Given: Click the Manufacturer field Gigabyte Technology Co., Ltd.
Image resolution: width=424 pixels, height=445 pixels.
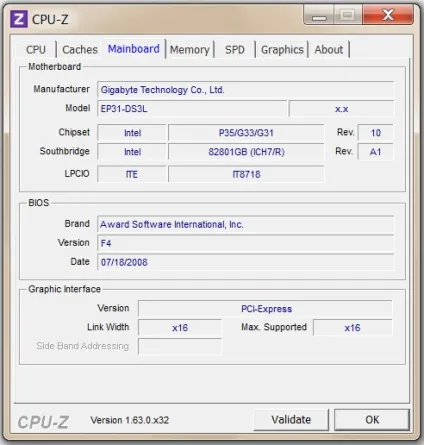Looking at the screenshot, I should (x=246, y=90).
